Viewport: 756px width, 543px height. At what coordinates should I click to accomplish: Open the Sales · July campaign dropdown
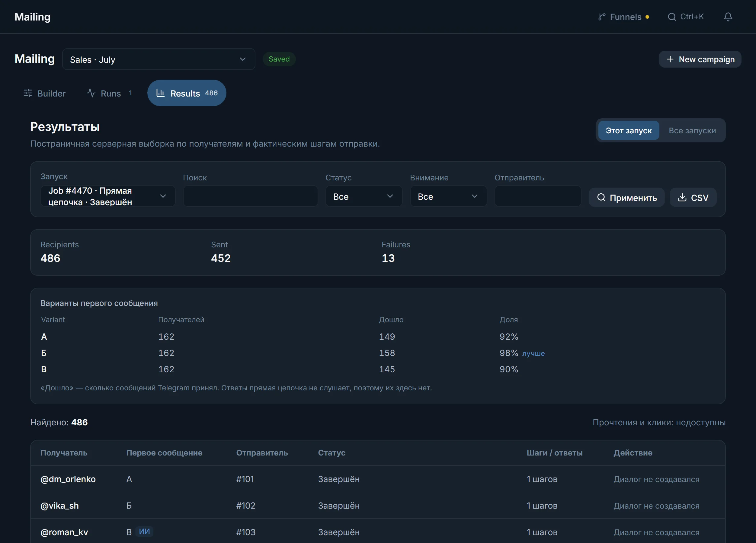tap(159, 59)
